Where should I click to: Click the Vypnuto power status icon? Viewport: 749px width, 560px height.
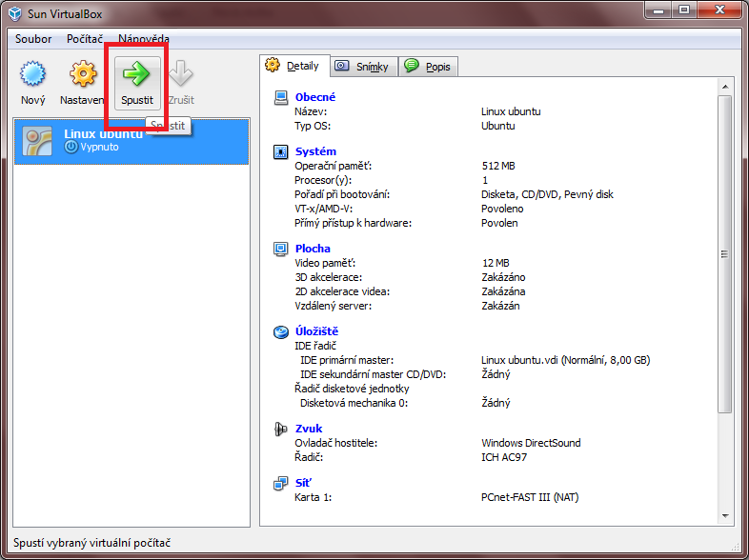pyautogui.click(x=71, y=147)
